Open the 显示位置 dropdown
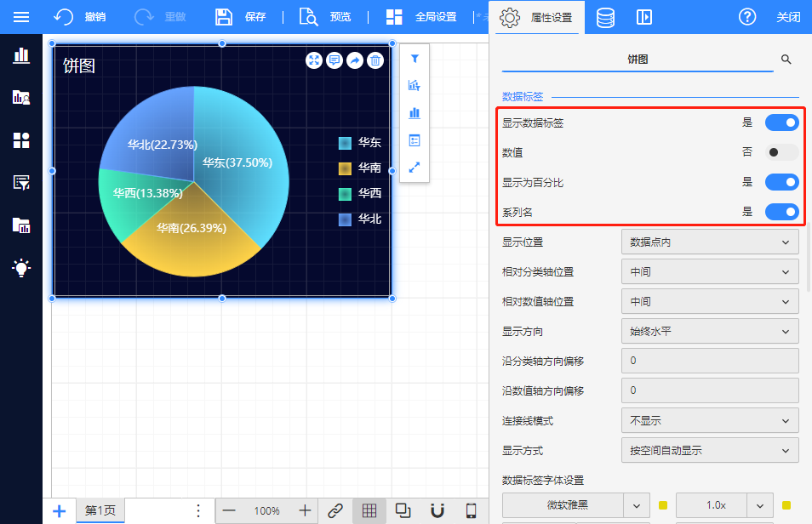Image resolution: width=812 pixels, height=524 pixels. (x=710, y=242)
